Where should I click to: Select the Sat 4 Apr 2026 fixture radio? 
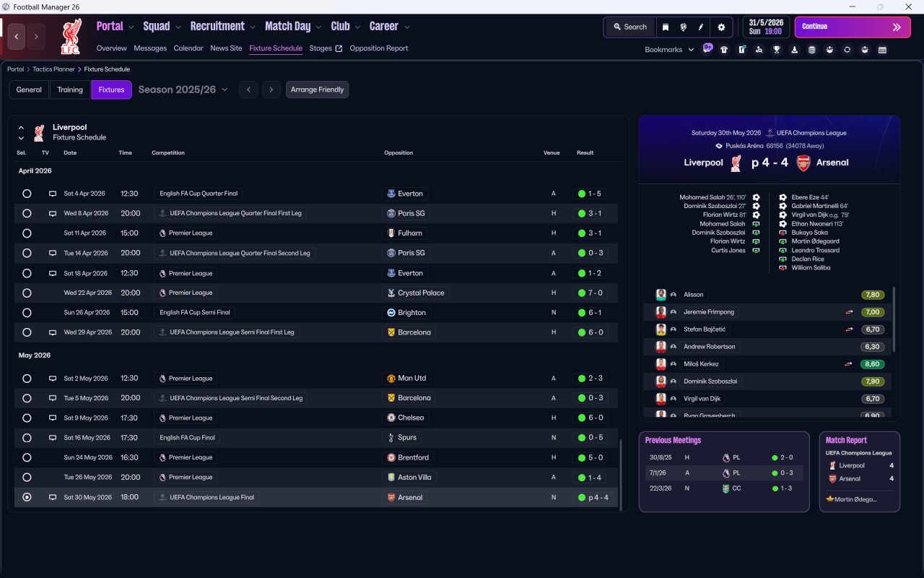pos(27,194)
